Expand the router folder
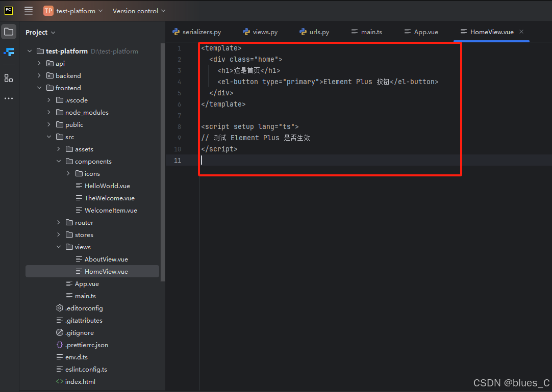552x392 pixels. 59,222
